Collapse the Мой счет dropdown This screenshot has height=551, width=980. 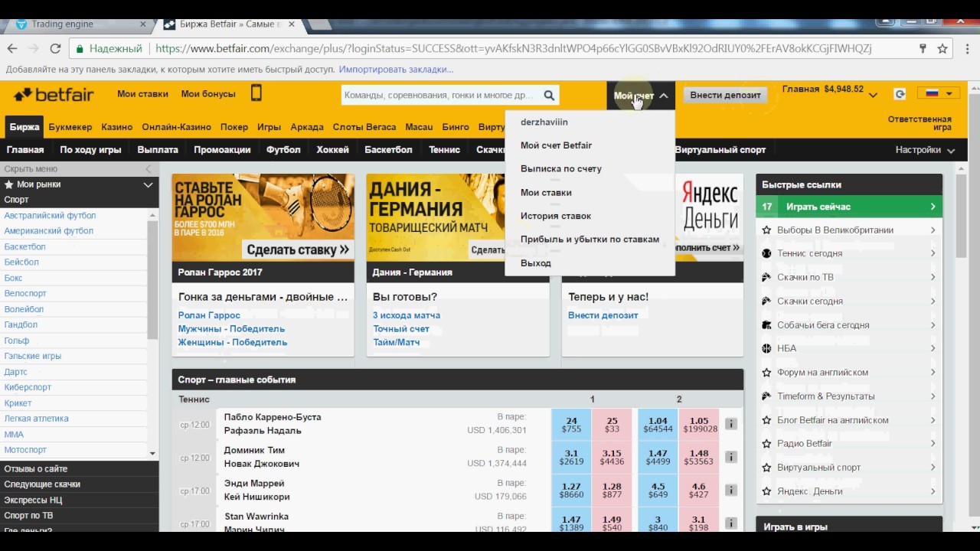(x=640, y=96)
